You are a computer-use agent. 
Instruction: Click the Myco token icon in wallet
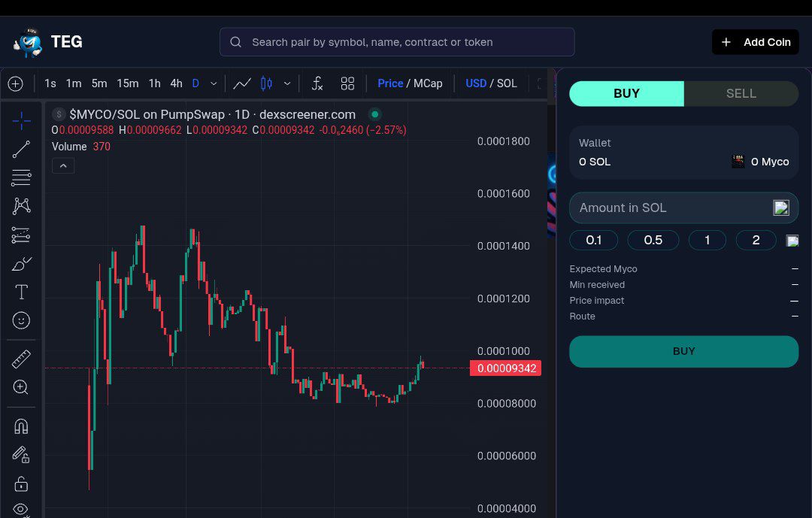(x=738, y=162)
